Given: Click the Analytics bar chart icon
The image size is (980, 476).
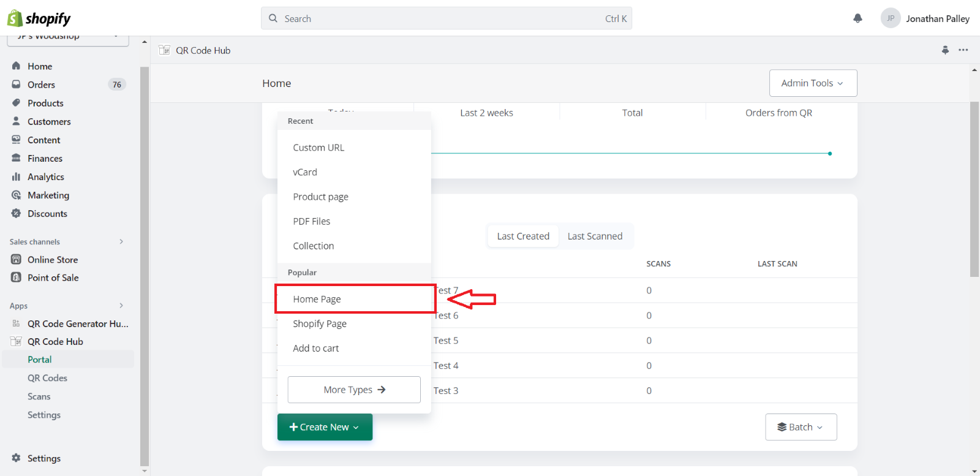Looking at the screenshot, I should click(16, 176).
